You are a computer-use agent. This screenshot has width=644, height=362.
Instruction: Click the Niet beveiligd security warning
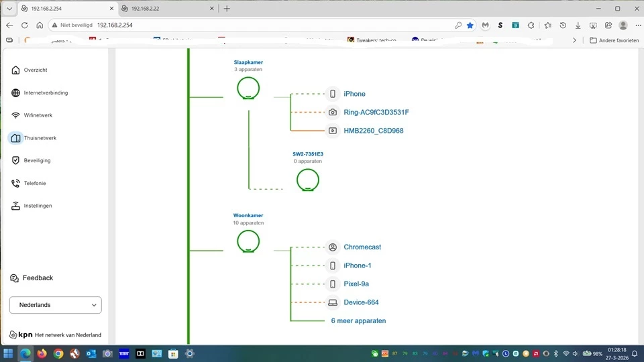click(x=72, y=25)
